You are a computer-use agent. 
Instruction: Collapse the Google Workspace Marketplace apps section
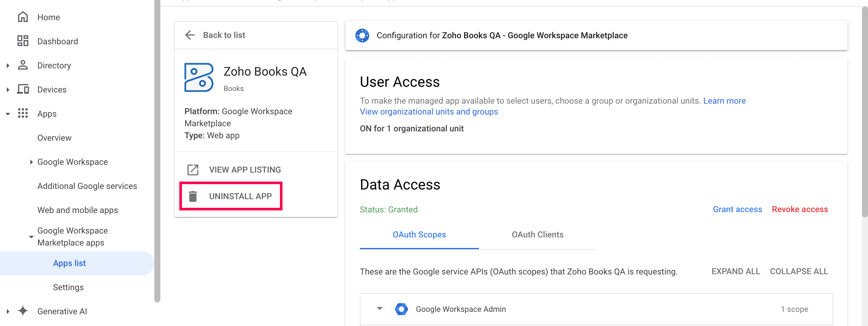31,237
